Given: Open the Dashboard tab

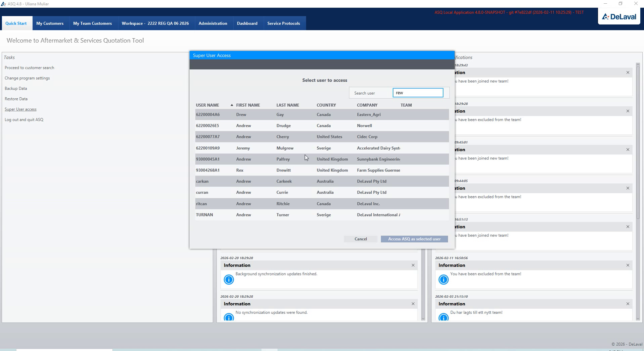Looking at the screenshot, I should tap(247, 23).
